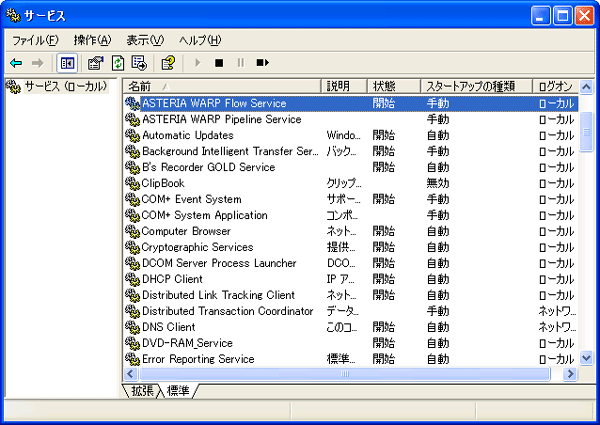The height and width of the screenshot is (425, 600).
Task: Click the gear icon of Distributed Transaction Coordinator
Action: coord(132,311)
